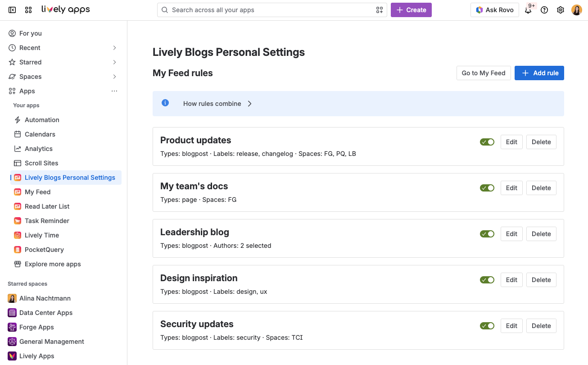
Task: Click the PocketQuery app icon
Action: coord(18,250)
